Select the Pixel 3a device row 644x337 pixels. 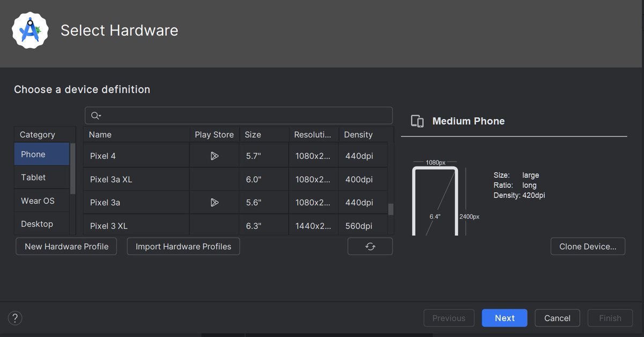236,202
